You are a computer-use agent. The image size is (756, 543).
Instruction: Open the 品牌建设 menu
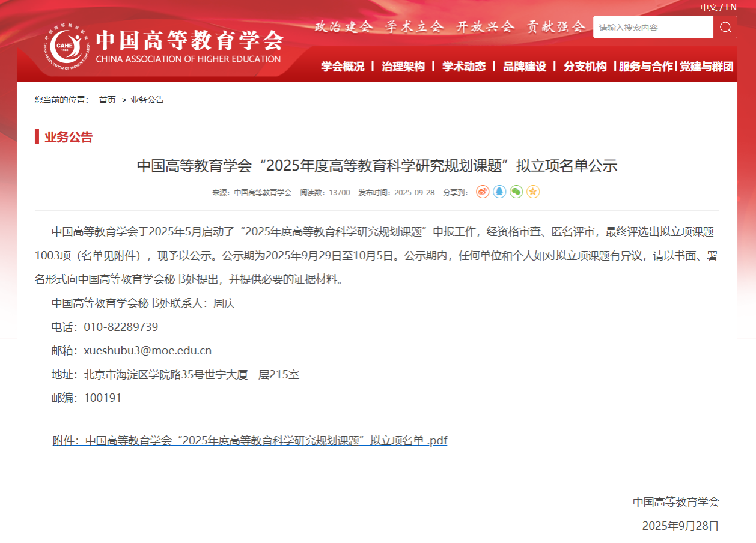[x=525, y=67]
